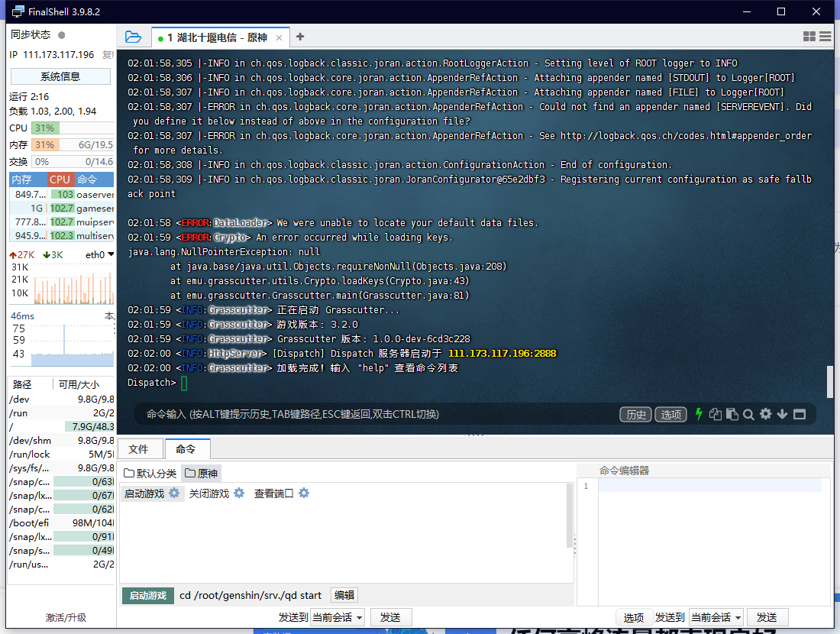The height and width of the screenshot is (634, 840).
Task: Click the right 发送 button under editor
Action: tap(767, 617)
